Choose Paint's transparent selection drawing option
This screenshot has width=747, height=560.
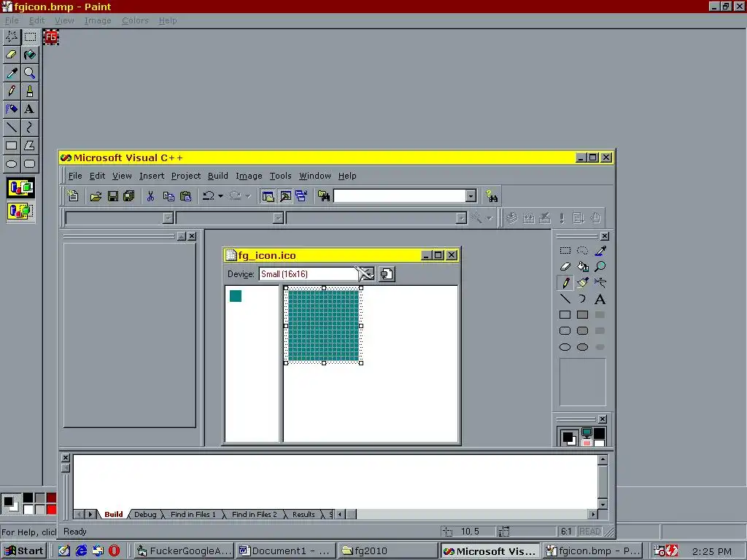pos(20,211)
